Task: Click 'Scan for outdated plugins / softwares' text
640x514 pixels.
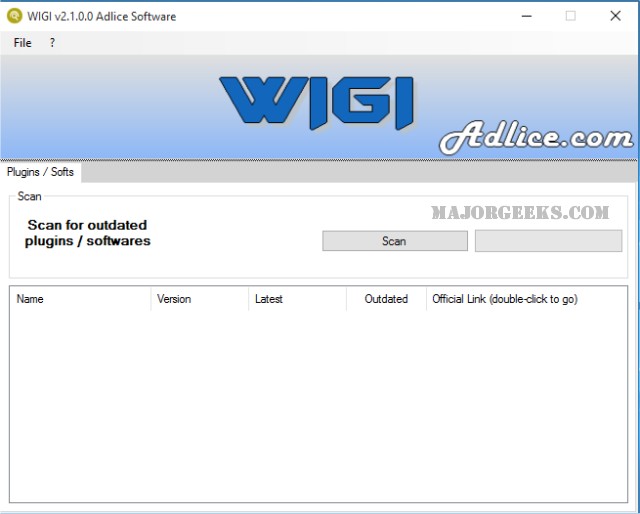Action: pyautogui.click(x=87, y=233)
